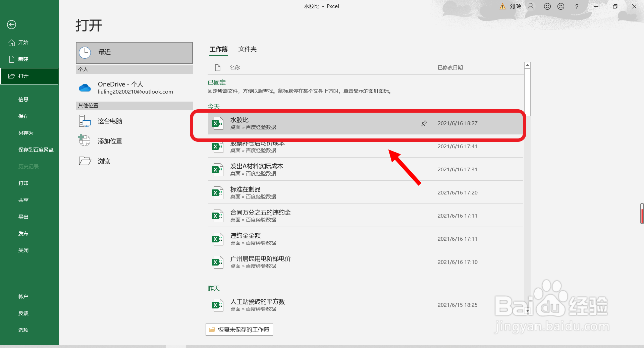Go to the 打印 section
This screenshot has width=644, height=348.
(x=23, y=183)
